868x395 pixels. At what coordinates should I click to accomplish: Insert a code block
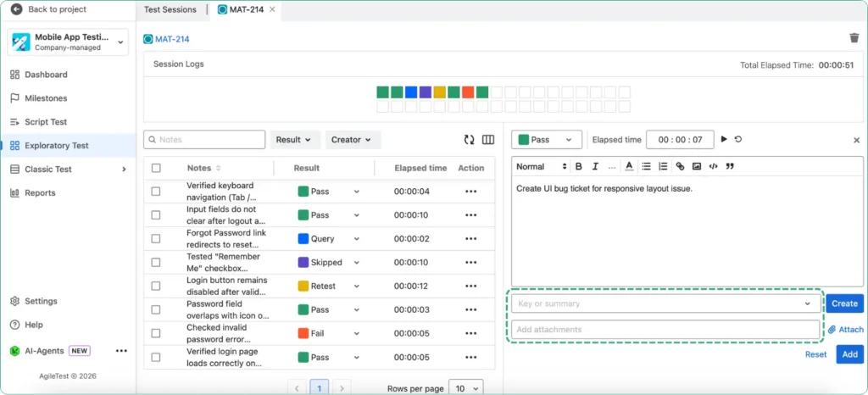(x=713, y=166)
